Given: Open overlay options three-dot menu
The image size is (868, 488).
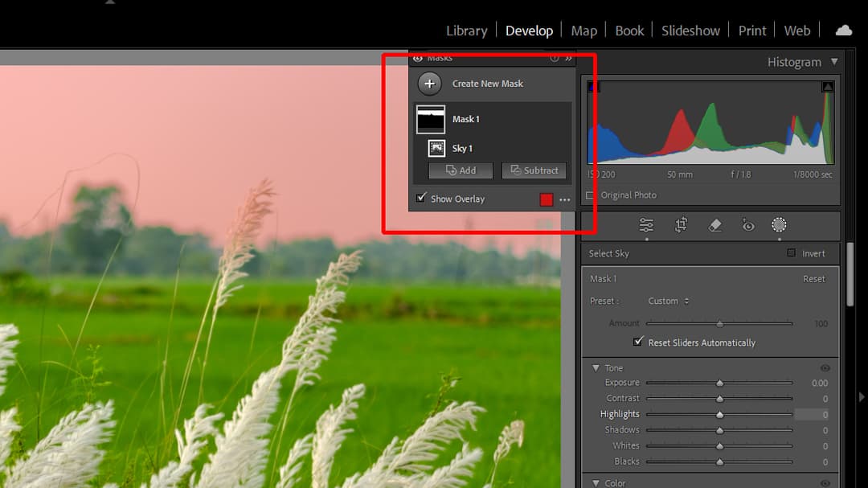Looking at the screenshot, I should pyautogui.click(x=564, y=200).
